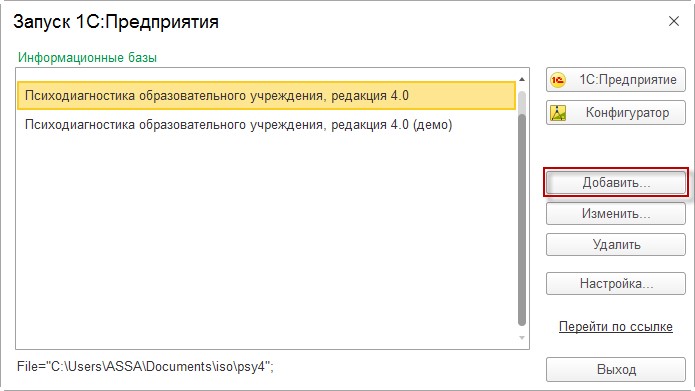Open Конфигуратор via its text label
Viewport: 695px width, 391px height.
tap(627, 113)
